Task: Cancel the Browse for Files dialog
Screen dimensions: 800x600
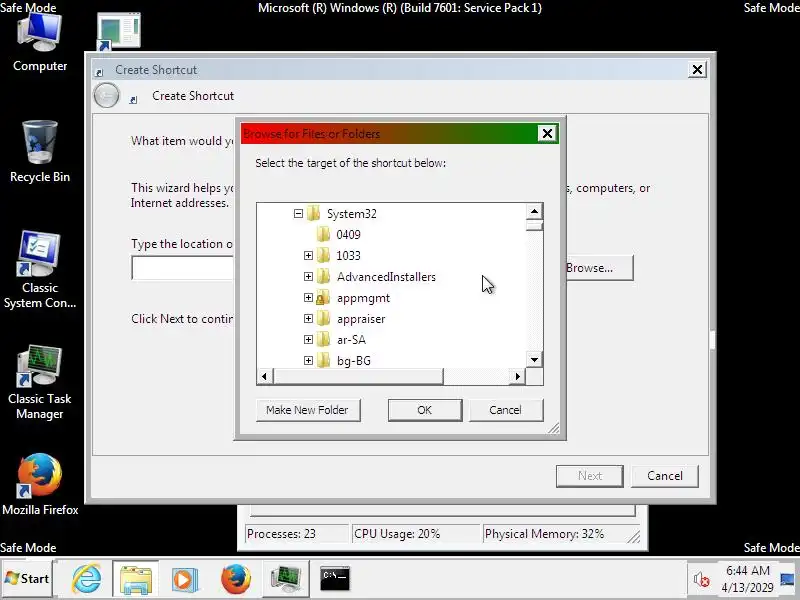Action: (506, 410)
